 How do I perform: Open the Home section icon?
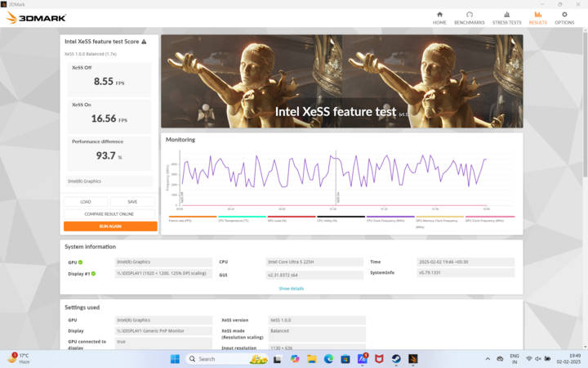click(x=439, y=17)
